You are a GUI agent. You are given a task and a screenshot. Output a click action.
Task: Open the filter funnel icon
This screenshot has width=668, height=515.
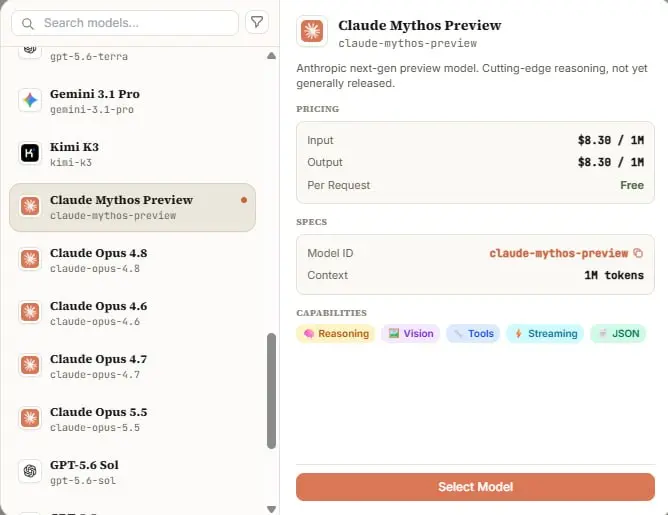pyautogui.click(x=257, y=22)
